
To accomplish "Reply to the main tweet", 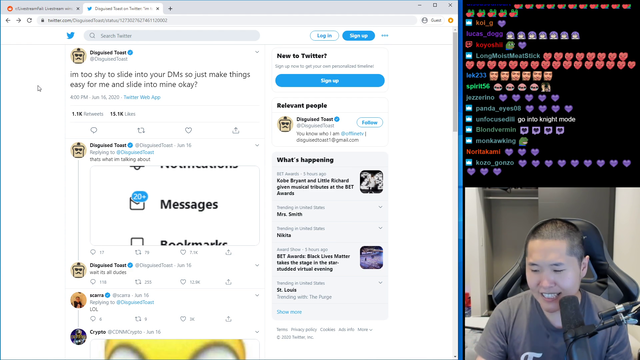I will (x=94, y=130).
